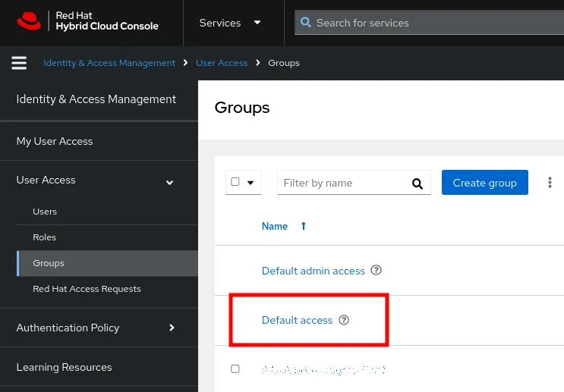The image size is (564, 392).
Task: Click the Groups breadcrumb text
Action: pyautogui.click(x=283, y=63)
